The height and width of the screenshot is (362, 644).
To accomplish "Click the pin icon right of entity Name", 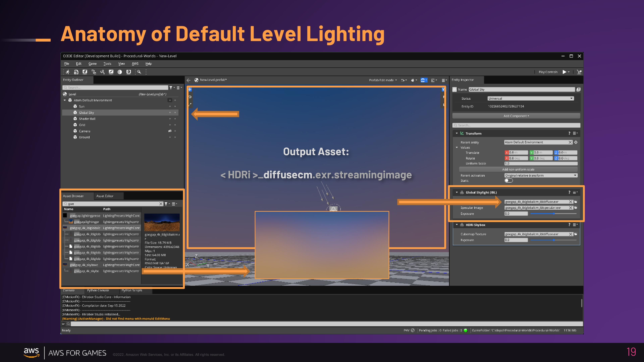I will [x=578, y=89].
